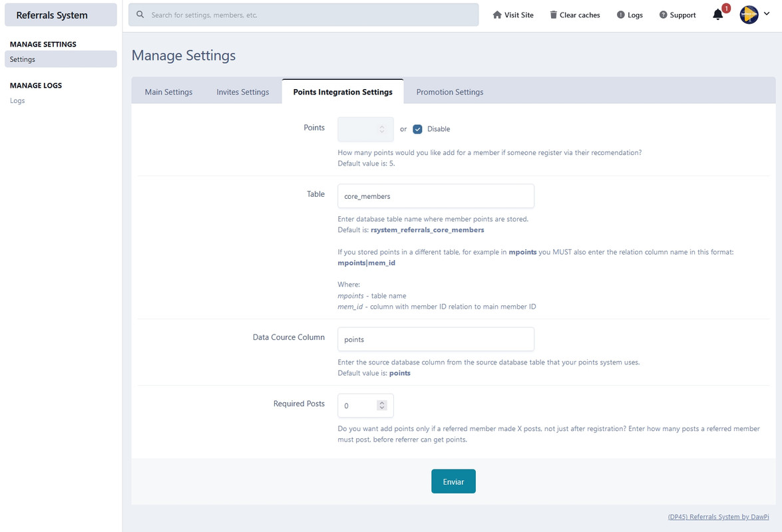782x532 pixels.
Task: Click the Required Posts label
Action: coord(299,404)
